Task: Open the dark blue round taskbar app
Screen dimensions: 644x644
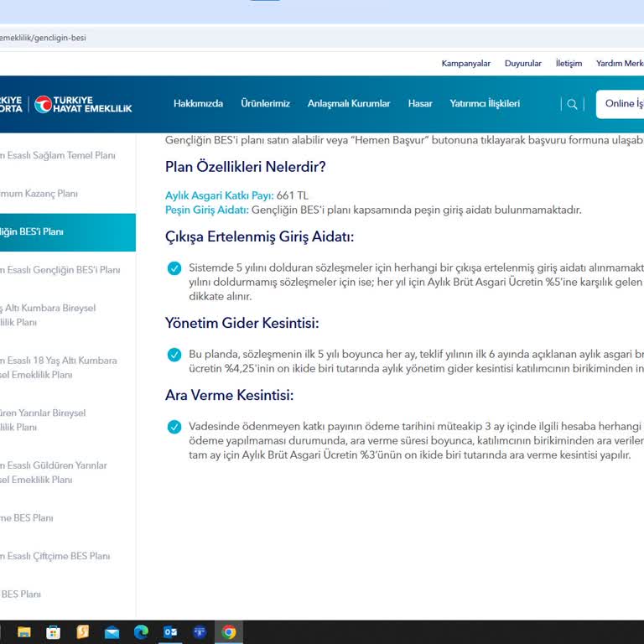Action: point(200,632)
